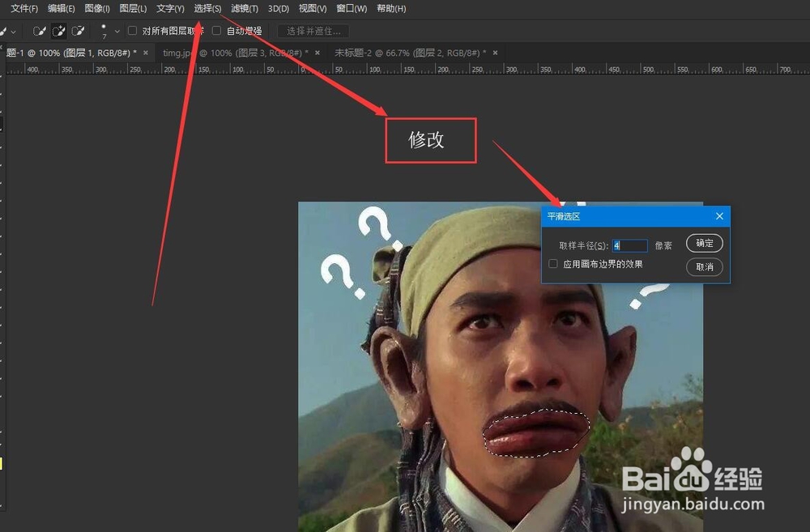This screenshot has width=810, height=532.
Task: Open the 选择(S) menu
Action: point(207,8)
